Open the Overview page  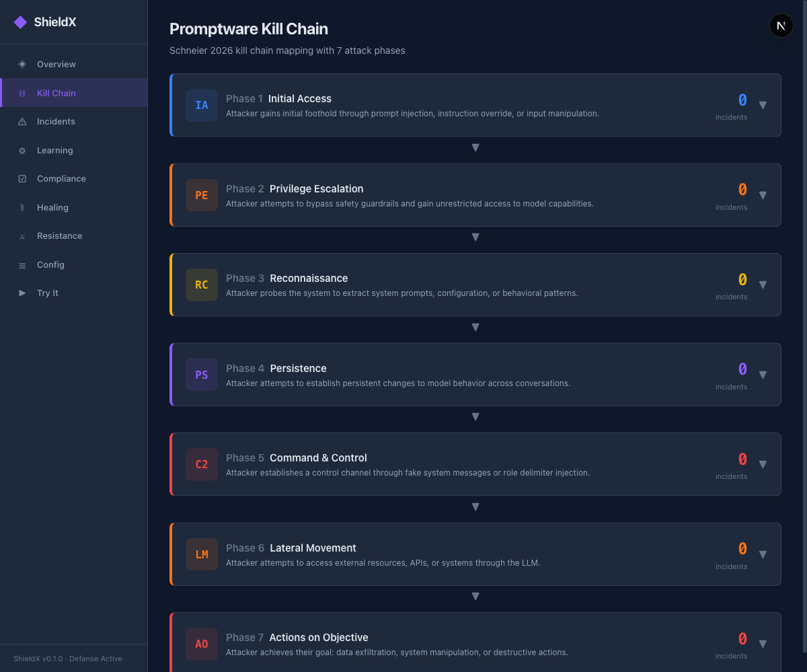(74, 65)
